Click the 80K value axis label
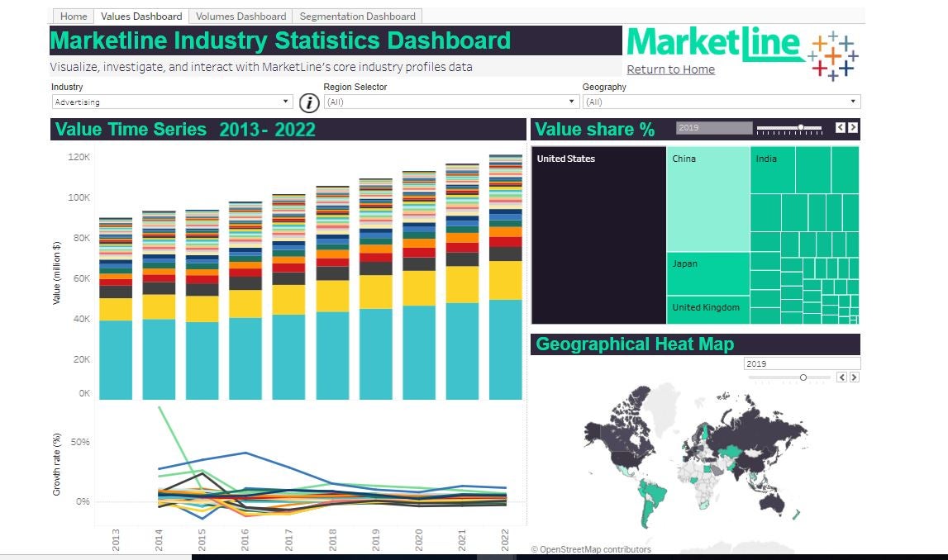Viewport: 948px width, 560px height. 81,238
